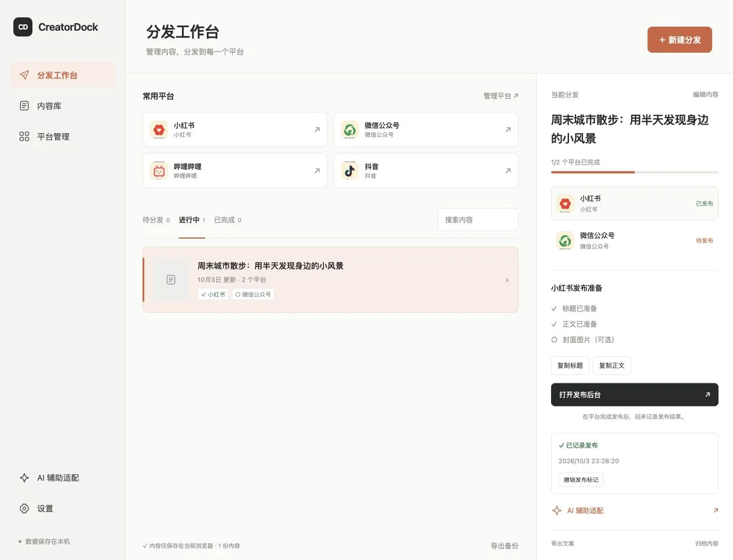733x560 pixels.
Task: Click the 复制标题 button
Action: 570,365
